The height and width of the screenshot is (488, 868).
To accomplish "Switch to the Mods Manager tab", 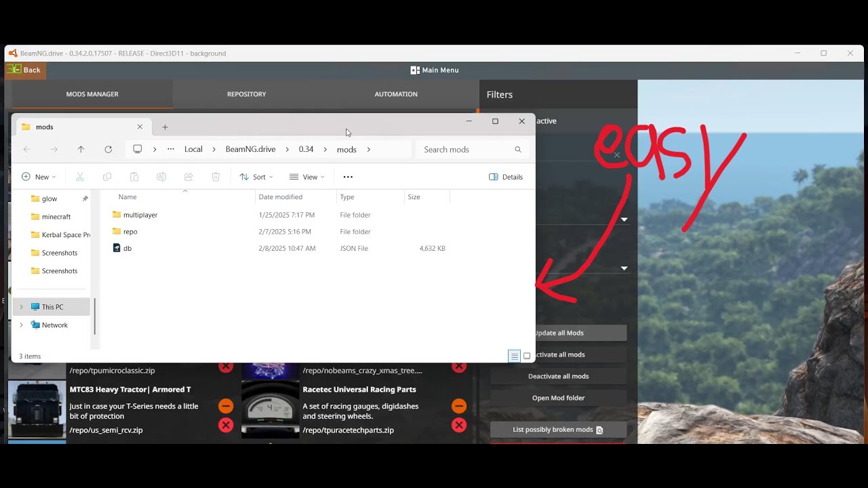I will [92, 94].
